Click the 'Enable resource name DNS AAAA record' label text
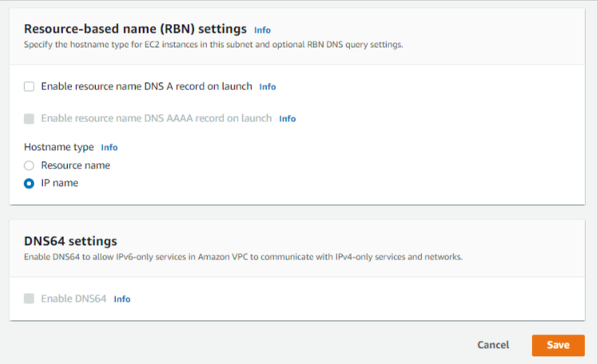Image resolution: width=597 pixels, height=364 pixels. pyautogui.click(x=156, y=118)
